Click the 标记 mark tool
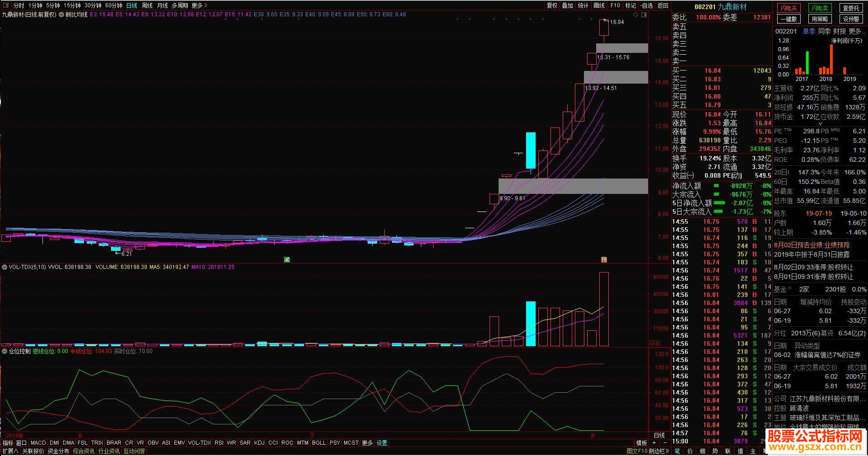This screenshot has height=456, width=868. pyautogui.click(x=630, y=5)
